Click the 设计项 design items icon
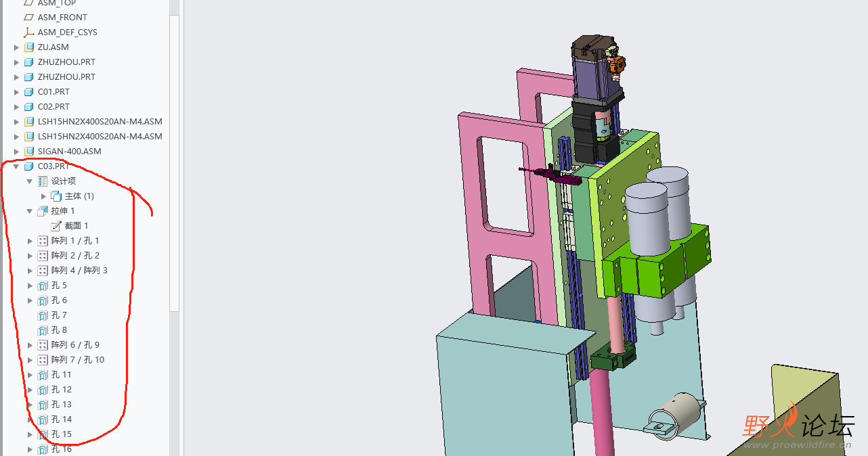The image size is (868, 456). pyautogui.click(x=43, y=181)
